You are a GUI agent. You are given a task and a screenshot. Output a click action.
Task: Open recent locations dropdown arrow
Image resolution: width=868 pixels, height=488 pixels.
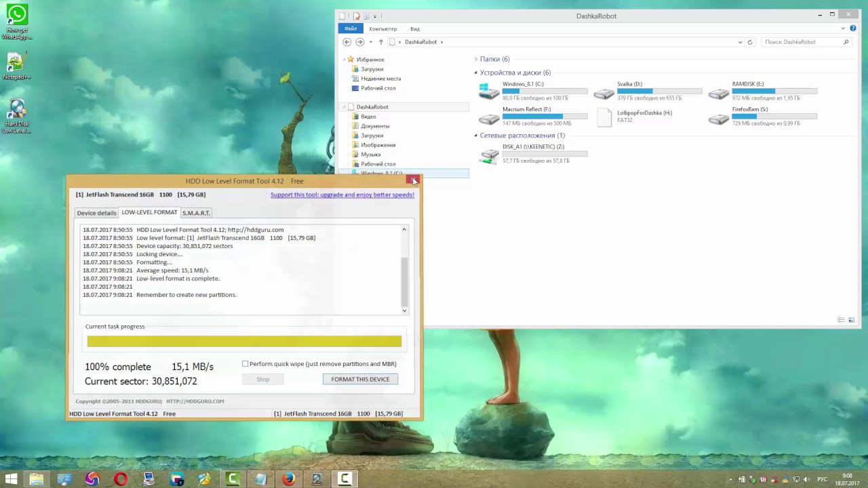371,42
